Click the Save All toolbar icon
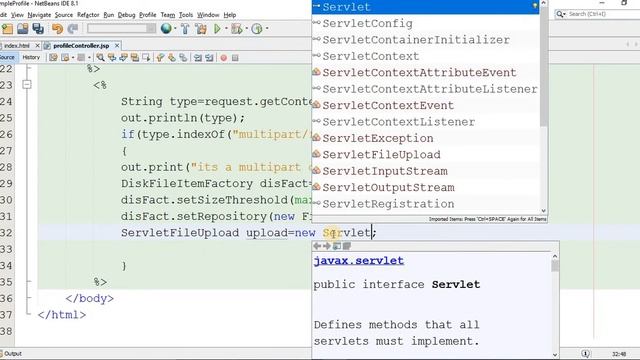 (38, 29)
